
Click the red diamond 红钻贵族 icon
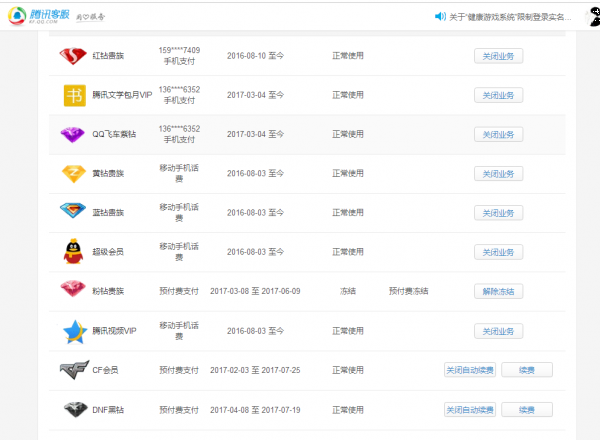click(73, 56)
